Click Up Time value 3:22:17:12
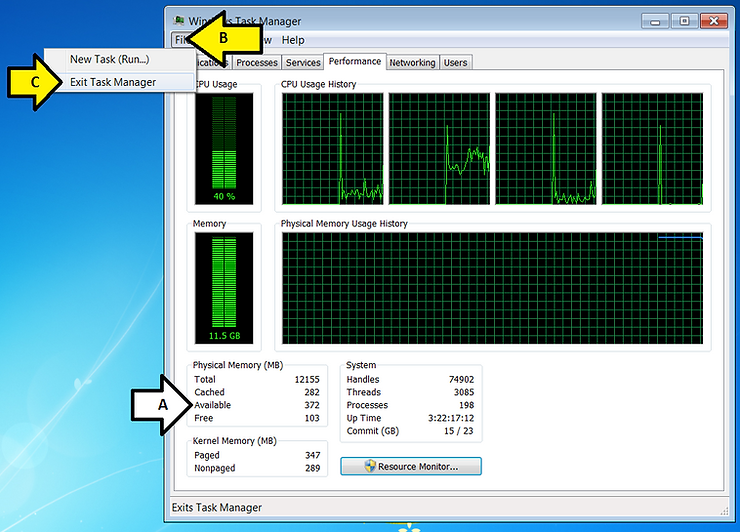Viewport: 740px width, 532px height. click(451, 418)
